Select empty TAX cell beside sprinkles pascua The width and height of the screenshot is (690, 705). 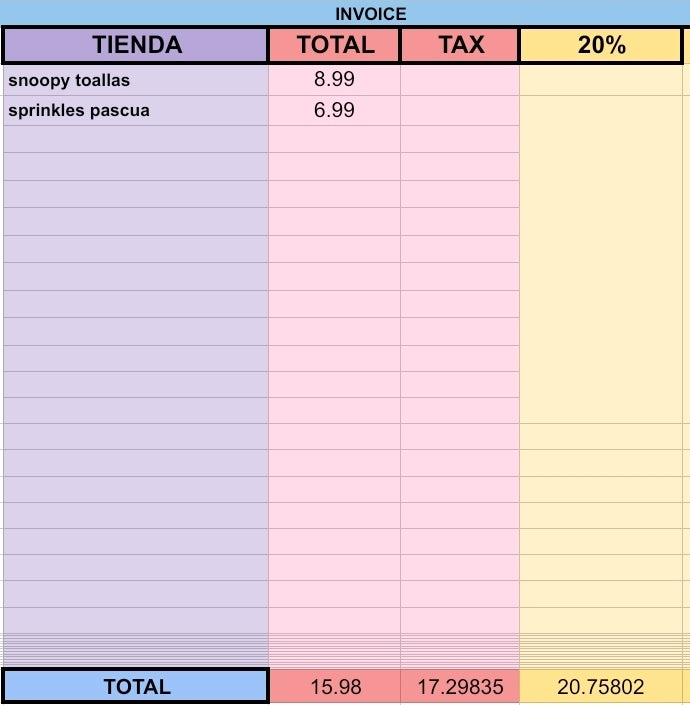[x=460, y=111]
